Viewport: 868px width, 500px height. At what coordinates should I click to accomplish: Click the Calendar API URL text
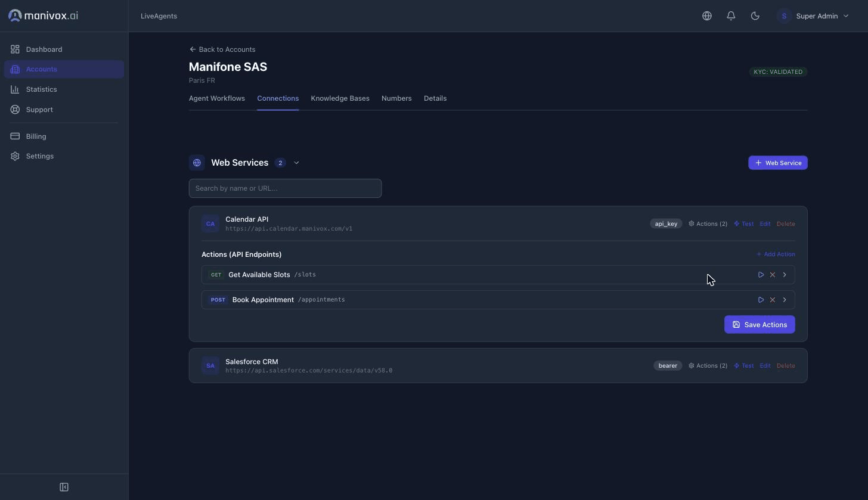[x=289, y=229]
